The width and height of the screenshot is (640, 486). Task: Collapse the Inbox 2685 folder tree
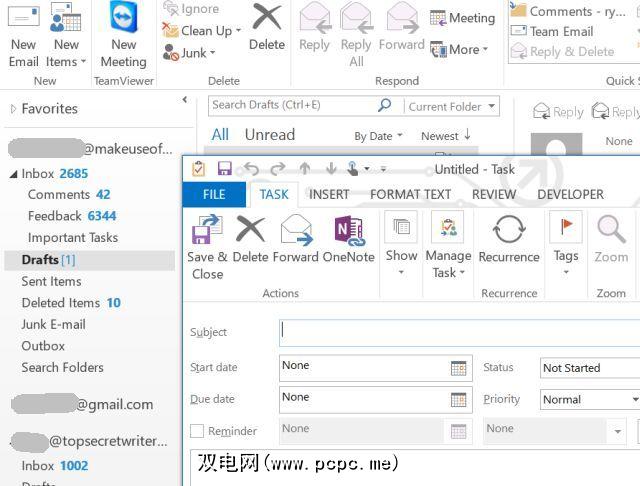[x=13, y=174]
